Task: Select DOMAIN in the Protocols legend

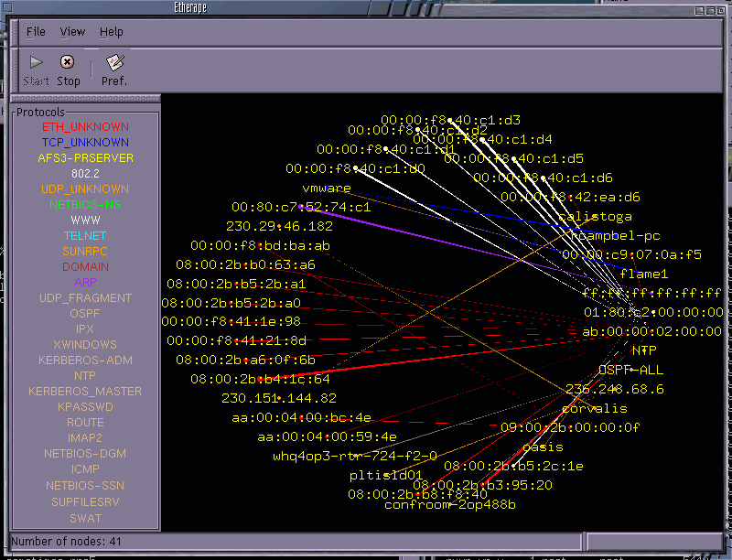Action: coord(85,267)
